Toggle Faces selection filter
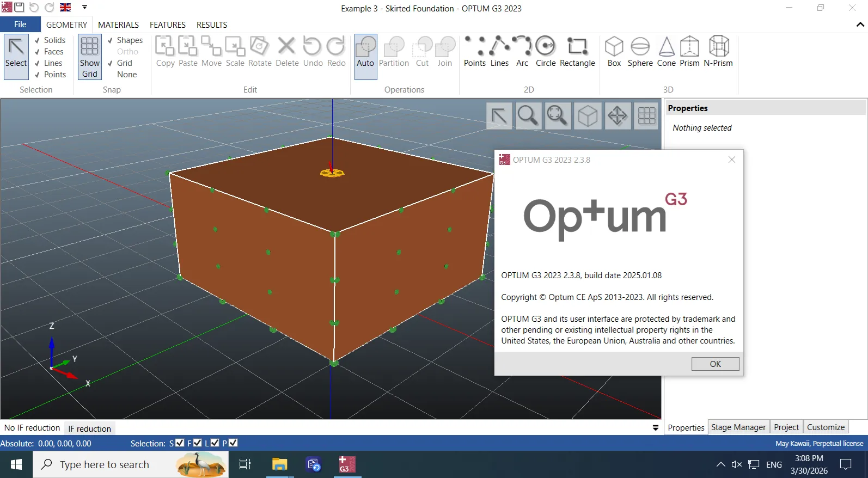This screenshot has height=478, width=868. tap(49, 52)
